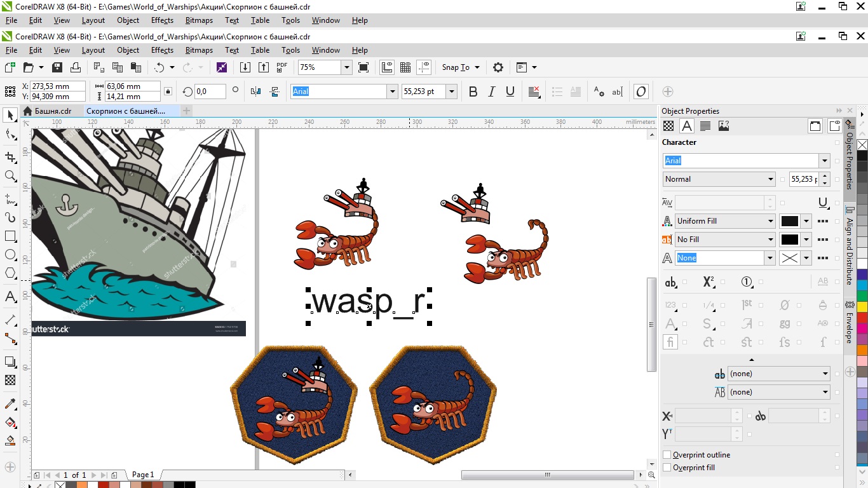Apply Bold formatting button

click(473, 91)
